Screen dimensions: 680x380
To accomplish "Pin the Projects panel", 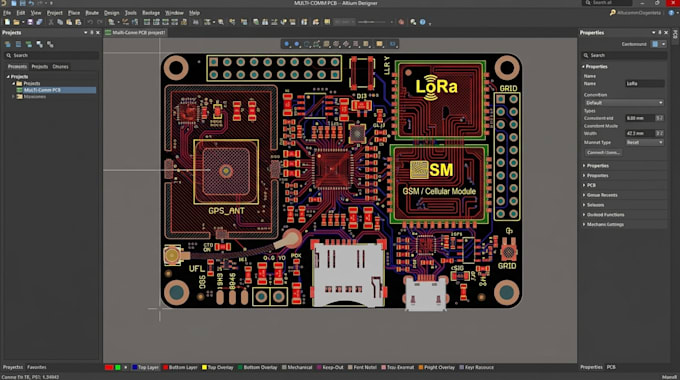I will click(x=92, y=33).
